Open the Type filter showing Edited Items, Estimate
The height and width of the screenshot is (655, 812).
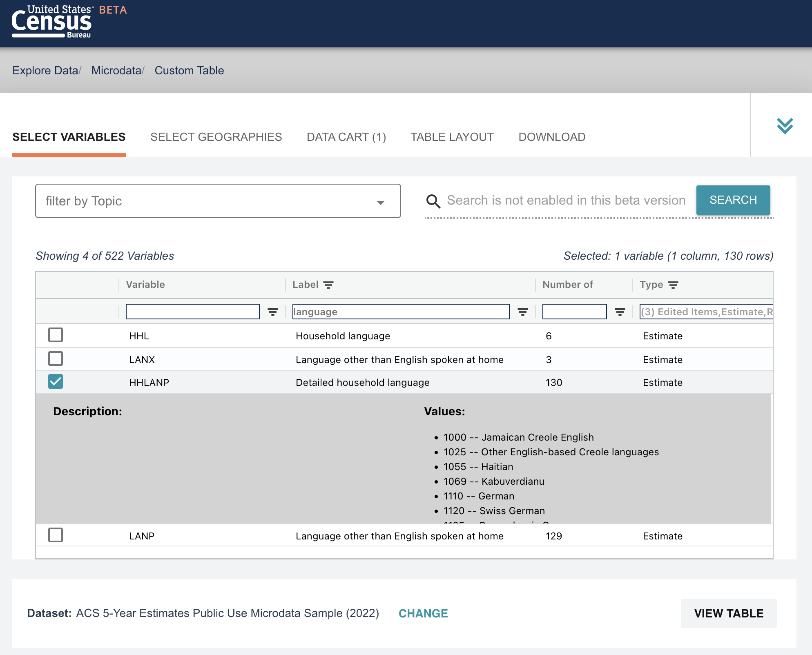pos(707,312)
